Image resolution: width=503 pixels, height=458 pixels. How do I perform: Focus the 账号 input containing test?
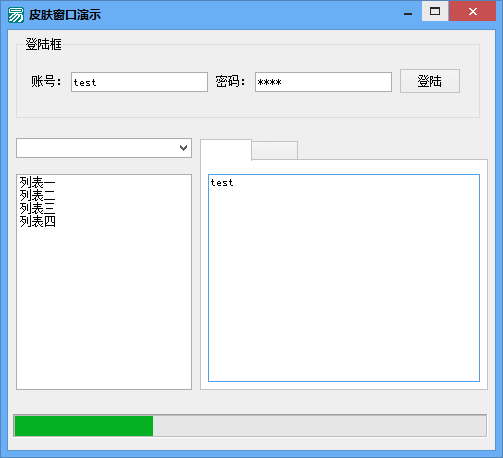[139, 82]
